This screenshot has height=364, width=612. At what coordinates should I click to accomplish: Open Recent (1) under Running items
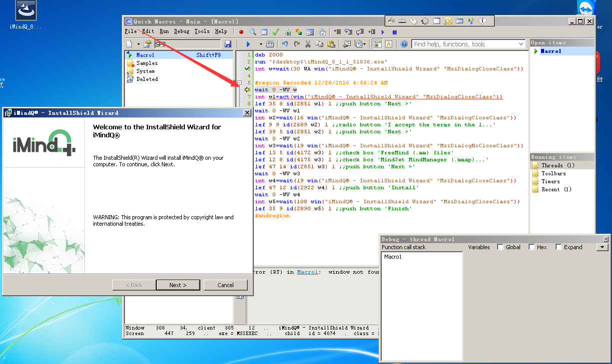click(557, 189)
